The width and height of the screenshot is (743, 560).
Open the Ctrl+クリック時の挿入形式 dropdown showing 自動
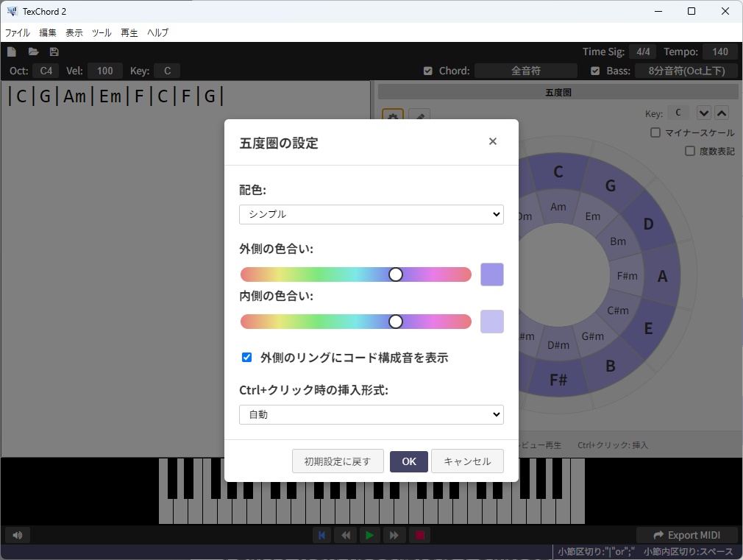click(x=371, y=414)
